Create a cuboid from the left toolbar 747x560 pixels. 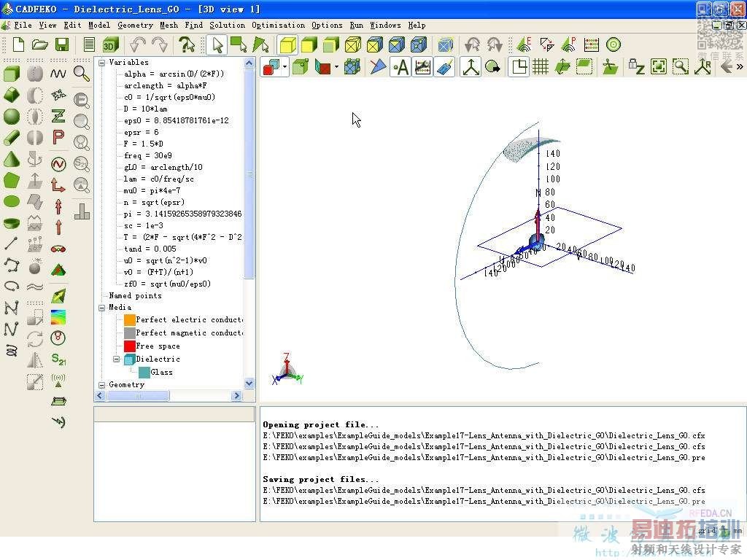tap(12, 74)
